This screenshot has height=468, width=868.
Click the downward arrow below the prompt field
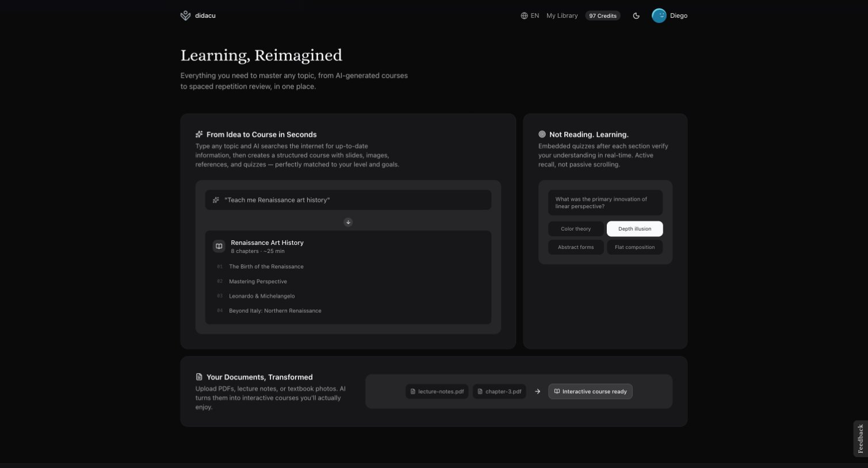click(x=348, y=222)
